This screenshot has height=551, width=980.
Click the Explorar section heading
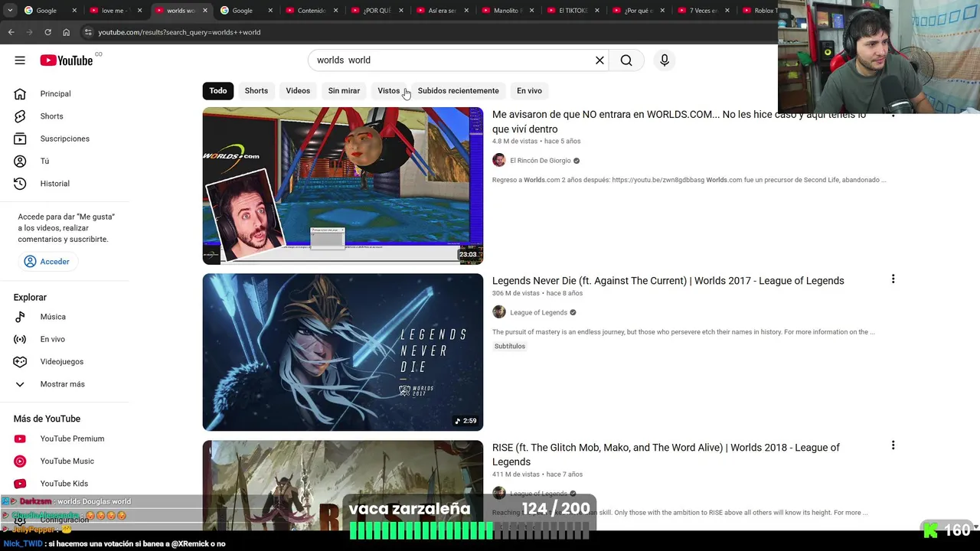(x=30, y=297)
